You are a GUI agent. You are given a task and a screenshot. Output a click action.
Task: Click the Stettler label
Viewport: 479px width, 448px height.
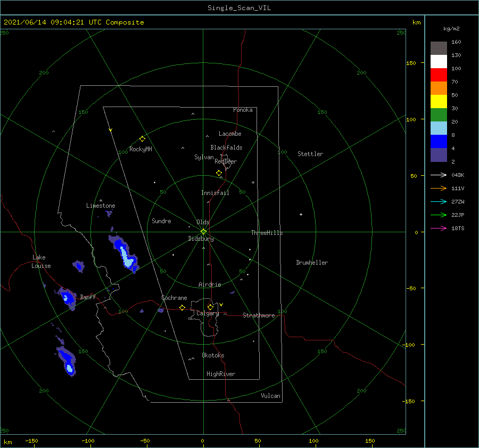pyautogui.click(x=310, y=154)
